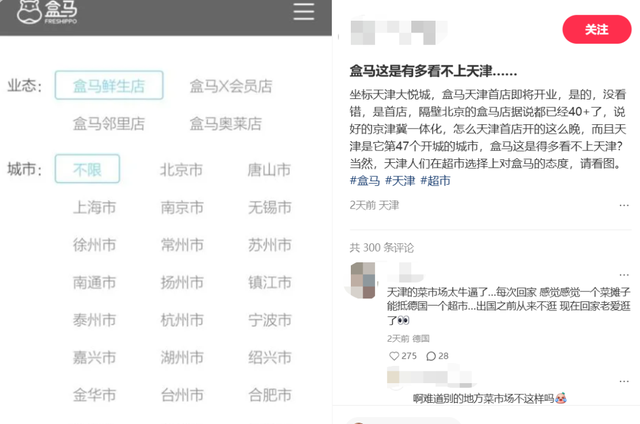Screen dimensions: 640x424
Task: Tap 台州市 in the city grid
Action: 182,395
